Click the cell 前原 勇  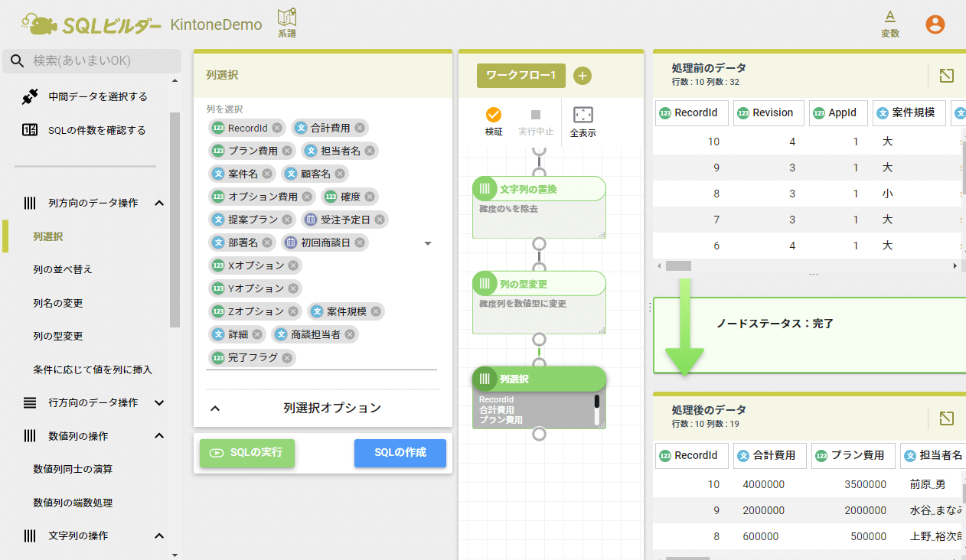coord(927,484)
